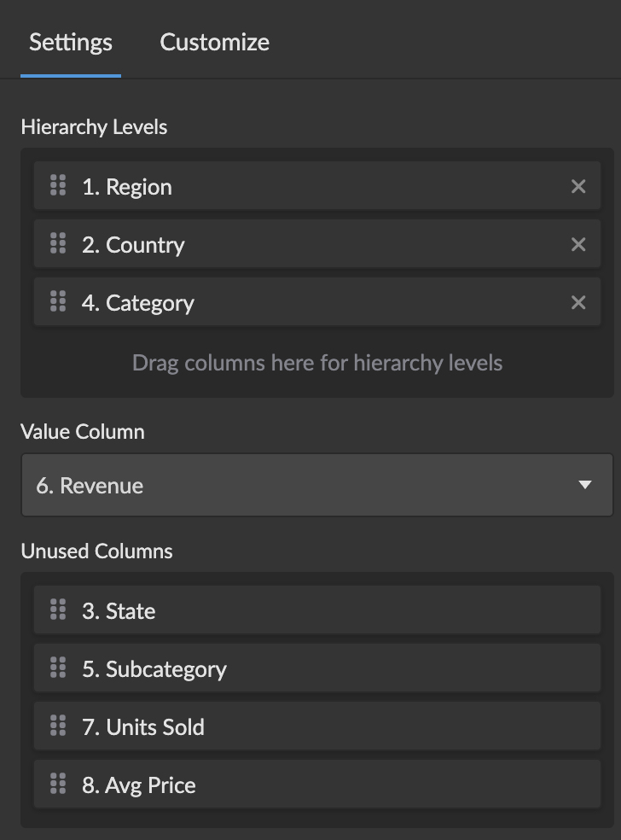The width and height of the screenshot is (621, 840).
Task: Click the 5. Subcategory unused column
Action: (256, 668)
